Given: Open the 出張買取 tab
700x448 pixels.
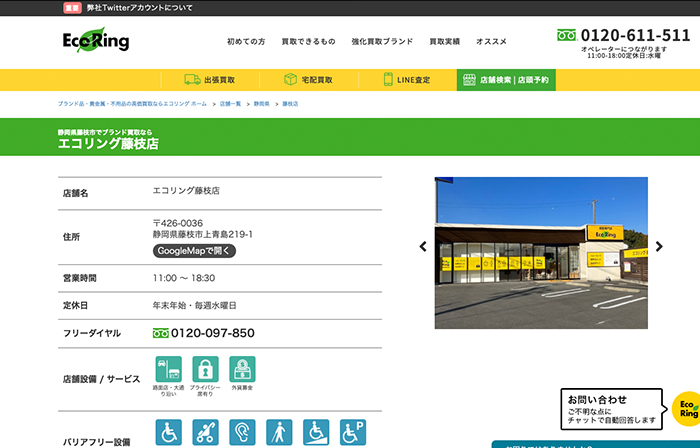Looking at the screenshot, I should [210, 80].
